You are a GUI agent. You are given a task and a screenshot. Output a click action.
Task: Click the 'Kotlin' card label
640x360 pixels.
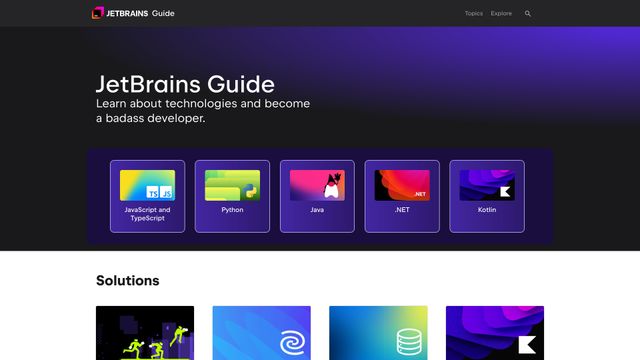[487, 210]
